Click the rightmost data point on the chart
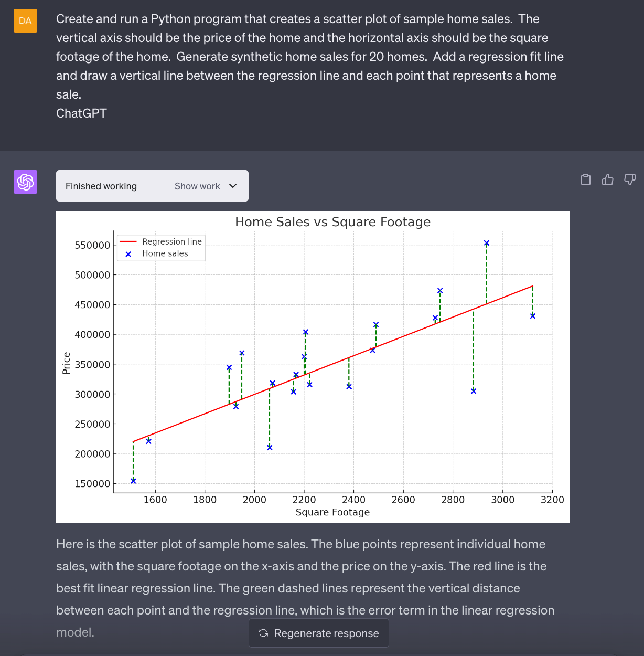644x656 pixels. coord(533,316)
